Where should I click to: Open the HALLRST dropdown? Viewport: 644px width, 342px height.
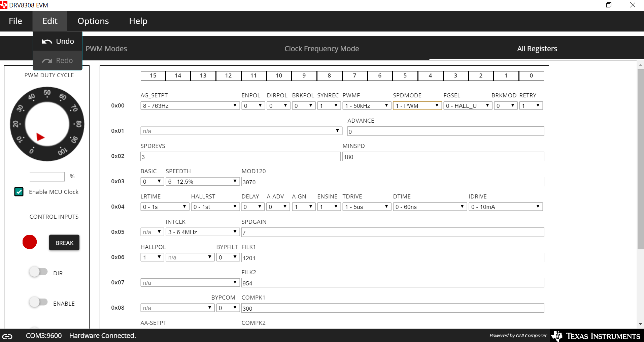click(215, 207)
